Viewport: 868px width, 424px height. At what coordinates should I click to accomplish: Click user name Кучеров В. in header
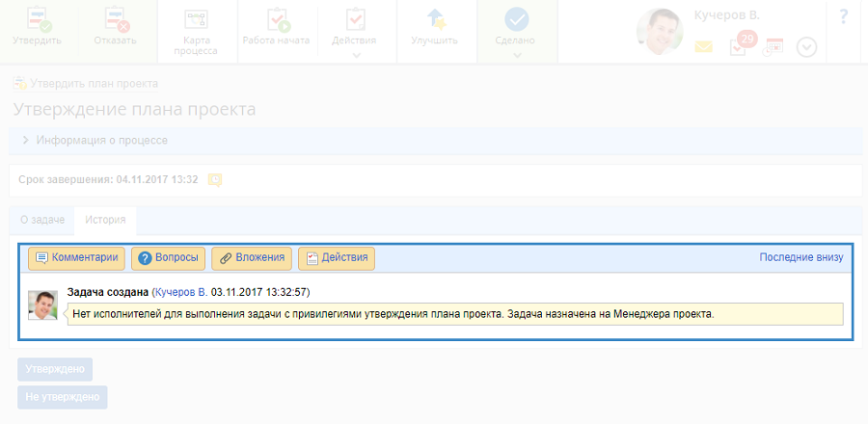[726, 15]
